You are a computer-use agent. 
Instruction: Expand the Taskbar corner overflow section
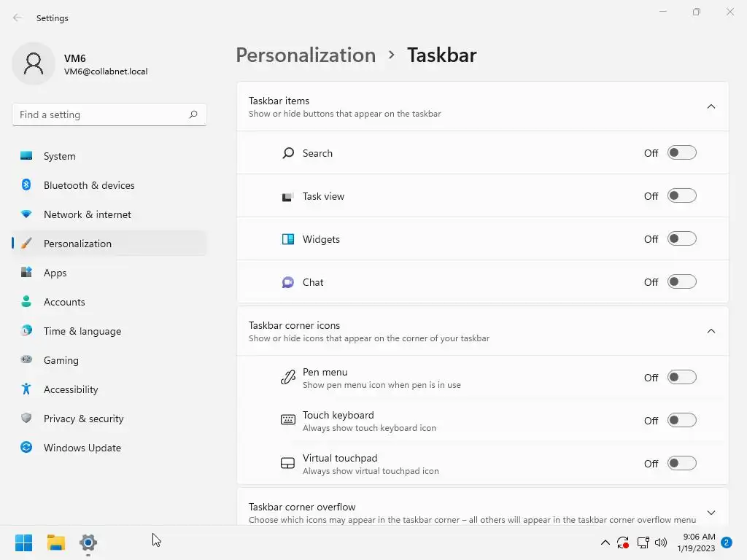(711, 513)
